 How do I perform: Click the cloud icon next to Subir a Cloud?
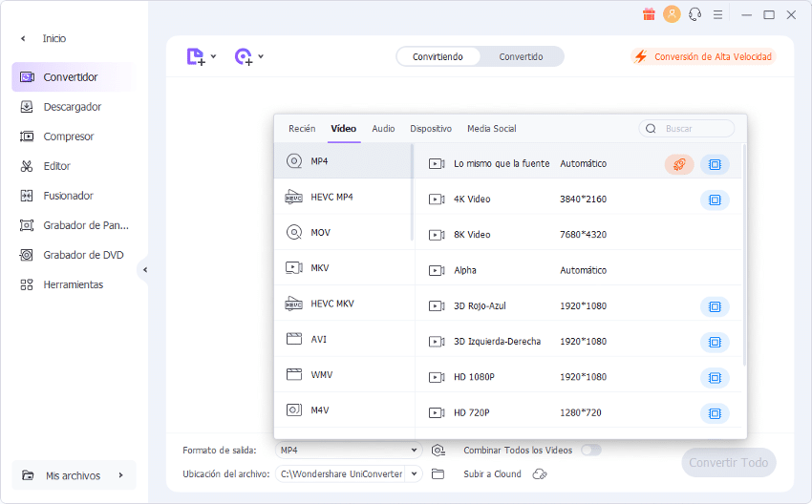point(540,473)
